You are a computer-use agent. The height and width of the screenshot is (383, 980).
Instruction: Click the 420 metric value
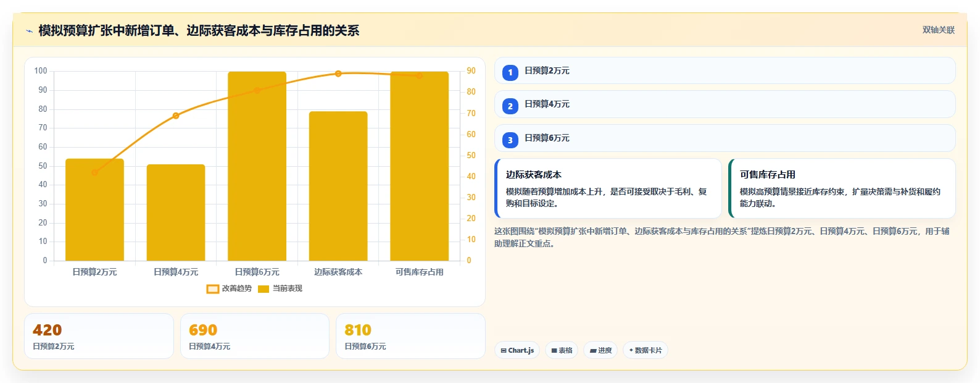[48, 330]
